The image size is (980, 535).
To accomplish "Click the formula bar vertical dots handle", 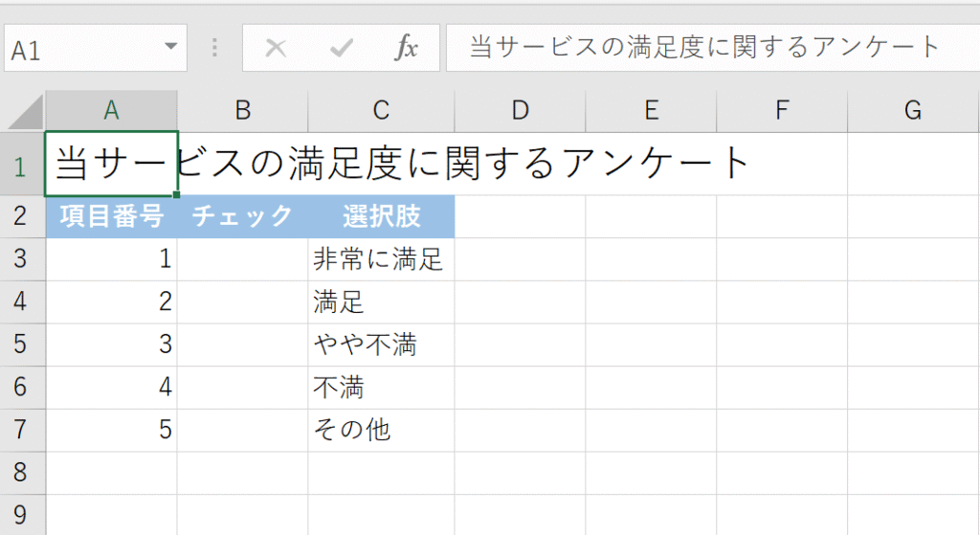I will tap(215, 48).
